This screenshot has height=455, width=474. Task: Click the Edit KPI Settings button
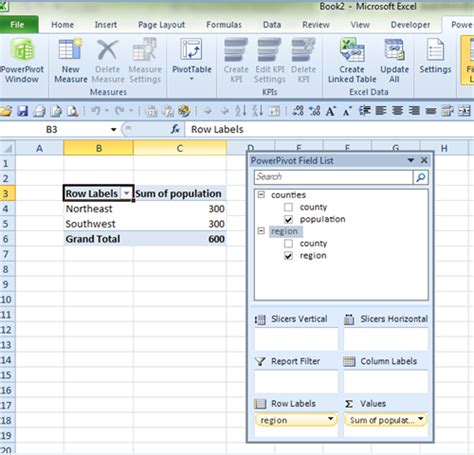tap(270, 61)
